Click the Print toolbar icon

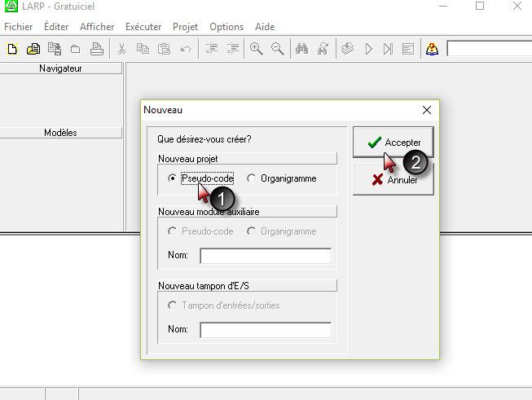coord(97,49)
